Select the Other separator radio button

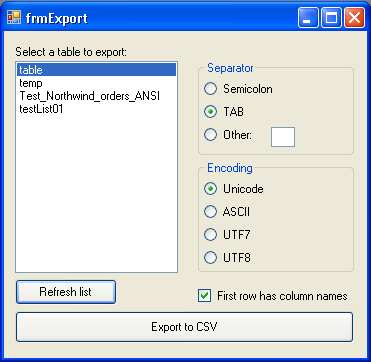pyautogui.click(x=210, y=135)
